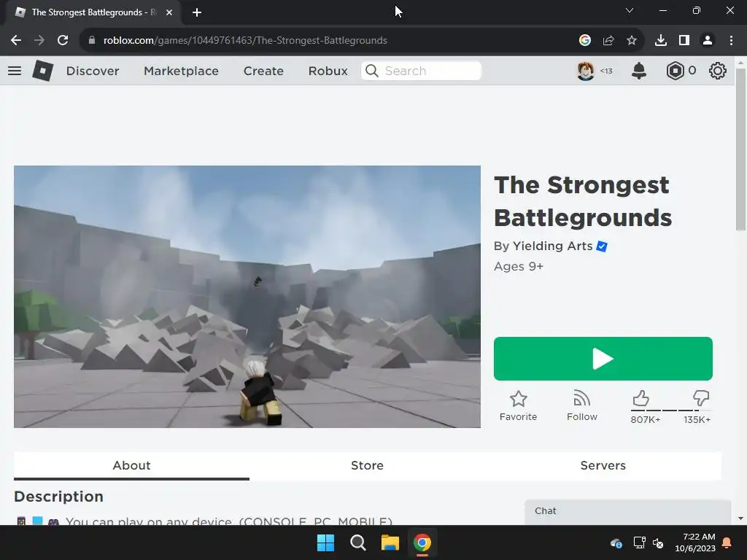Open the taskbar clock and date
The height and width of the screenshot is (560, 747).
pyautogui.click(x=695, y=542)
